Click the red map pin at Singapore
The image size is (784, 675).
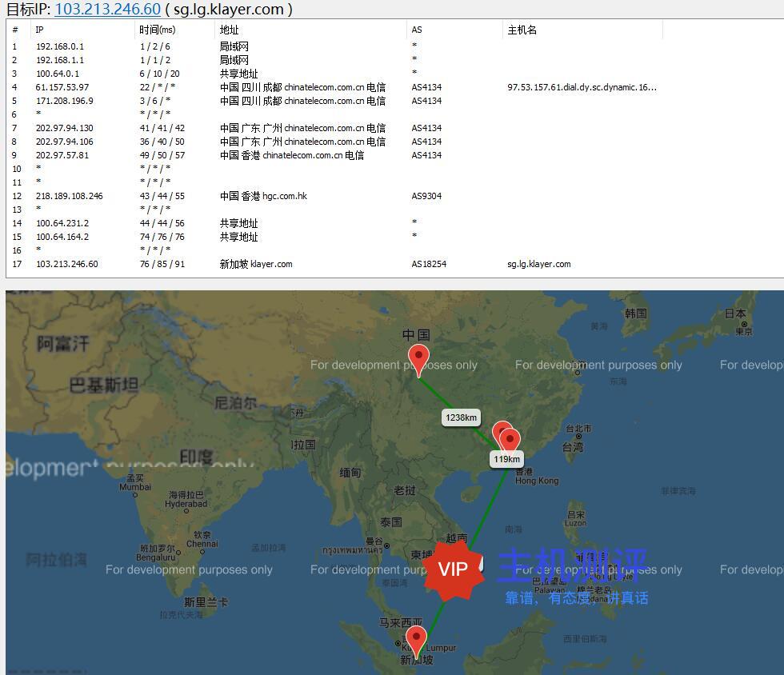(415, 642)
